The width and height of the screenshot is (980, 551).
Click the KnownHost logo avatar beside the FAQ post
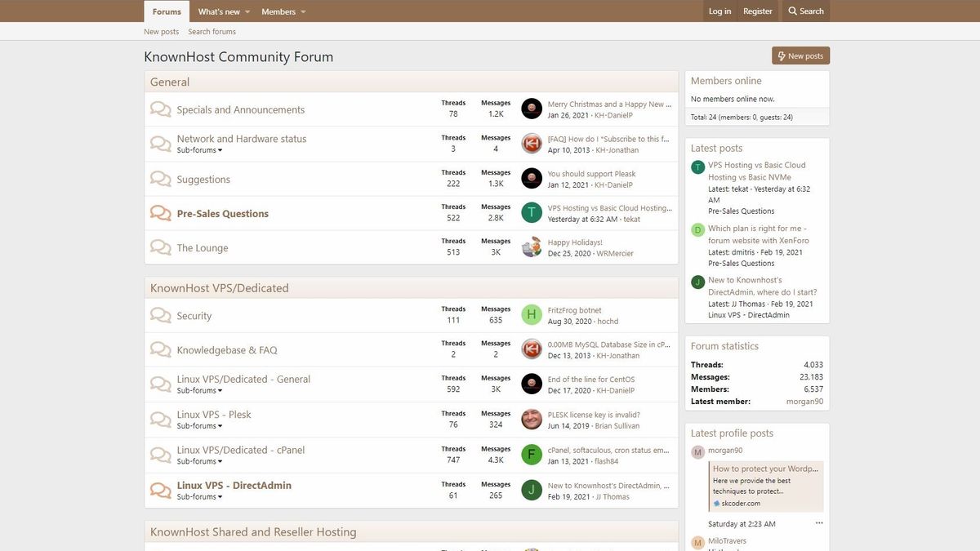[x=532, y=143]
